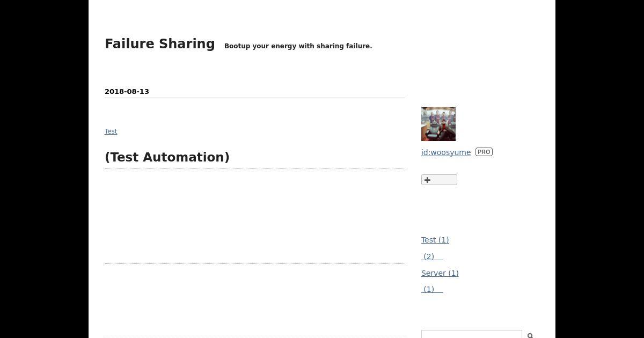Open the (Test Automation) entry
The image size is (644, 338).
[x=167, y=157]
